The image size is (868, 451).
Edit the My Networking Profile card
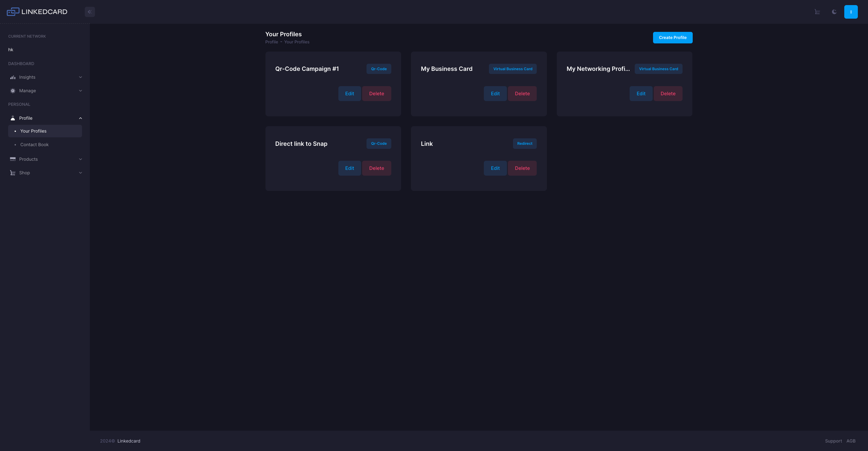click(641, 94)
